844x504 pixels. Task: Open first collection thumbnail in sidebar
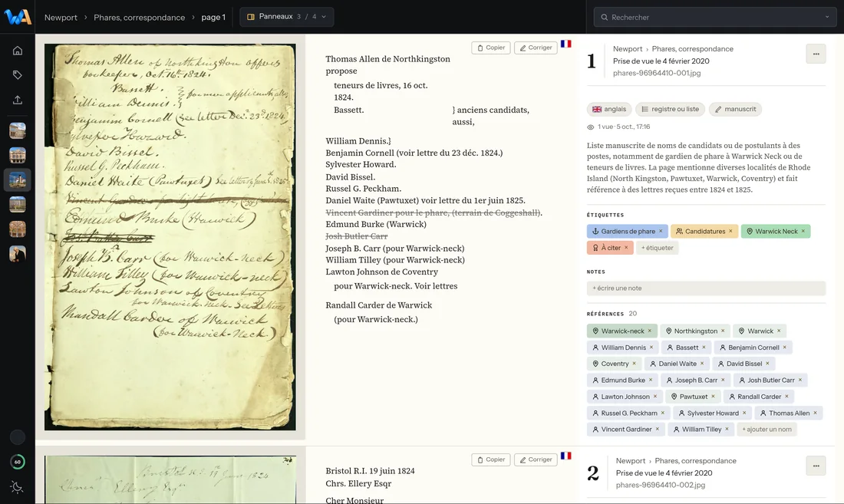point(17,130)
